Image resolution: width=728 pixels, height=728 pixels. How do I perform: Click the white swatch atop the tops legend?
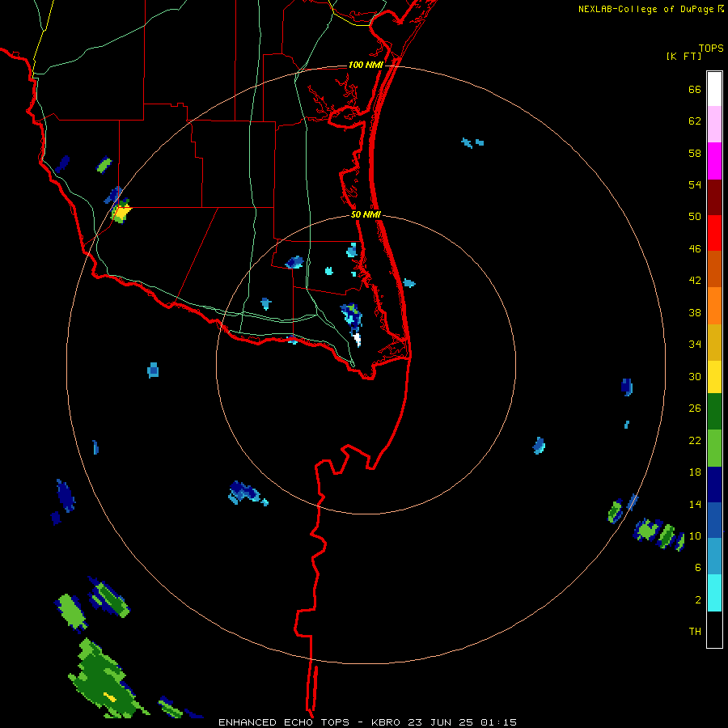point(714,89)
